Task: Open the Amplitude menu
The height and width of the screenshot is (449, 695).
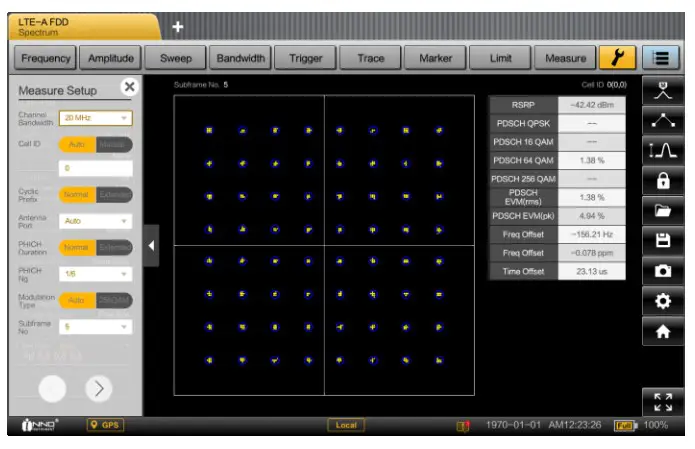Action: tap(110, 58)
